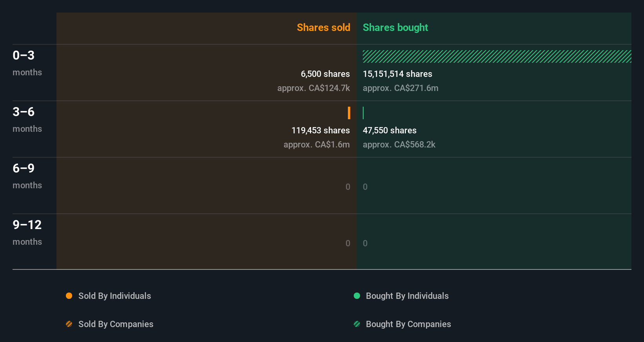Click the 0–3 months row label
The width and height of the screenshot is (644, 342).
[x=27, y=63]
